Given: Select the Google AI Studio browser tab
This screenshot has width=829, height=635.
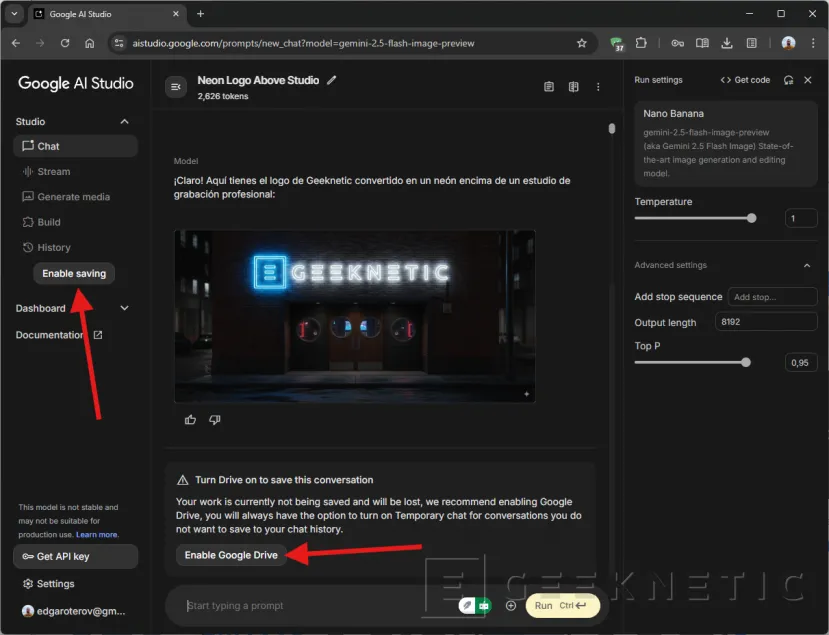Looking at the screenshot, I should [106, 14].
